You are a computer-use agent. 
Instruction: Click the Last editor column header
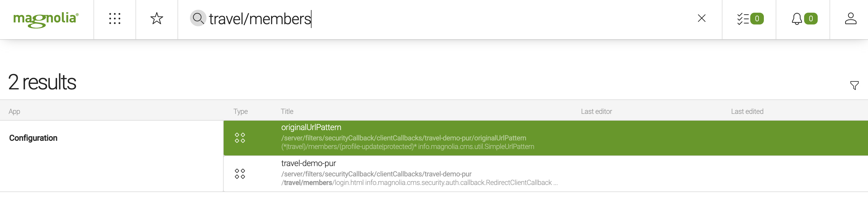(596, 111)
